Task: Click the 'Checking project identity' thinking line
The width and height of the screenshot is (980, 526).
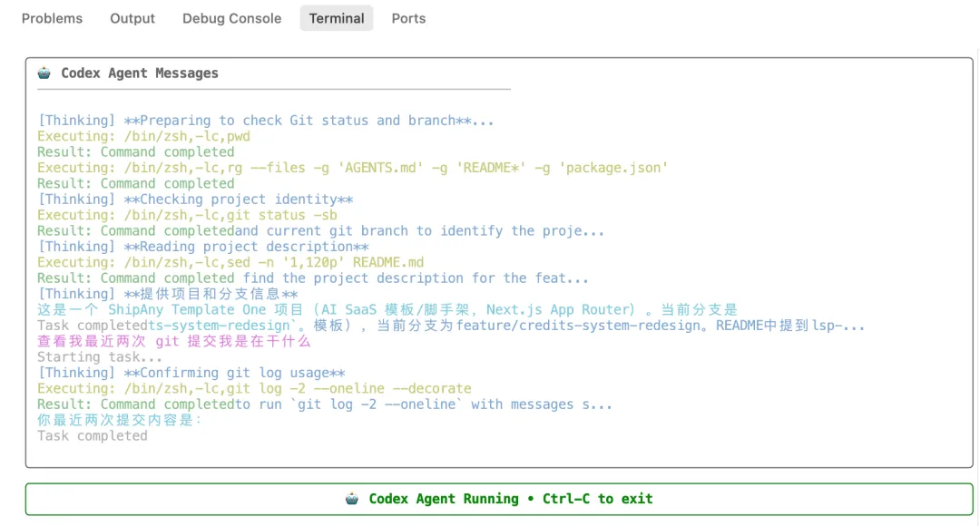Action: click(x=194, y=200)
